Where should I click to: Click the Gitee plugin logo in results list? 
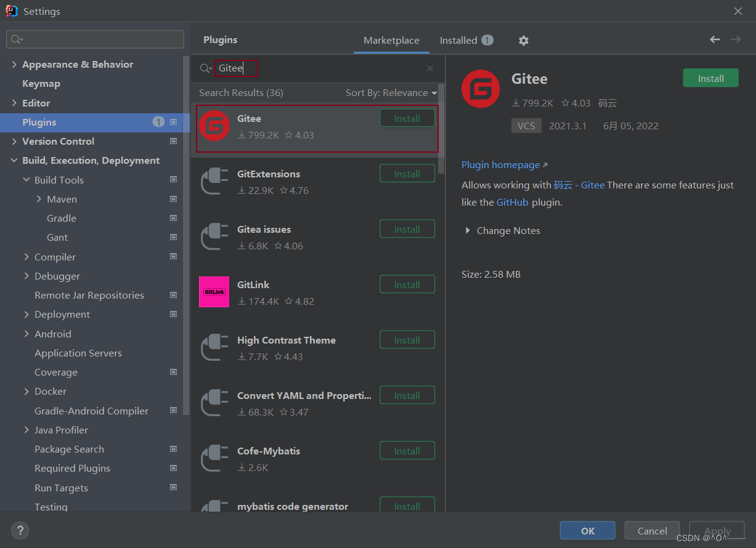pos(214,126)
